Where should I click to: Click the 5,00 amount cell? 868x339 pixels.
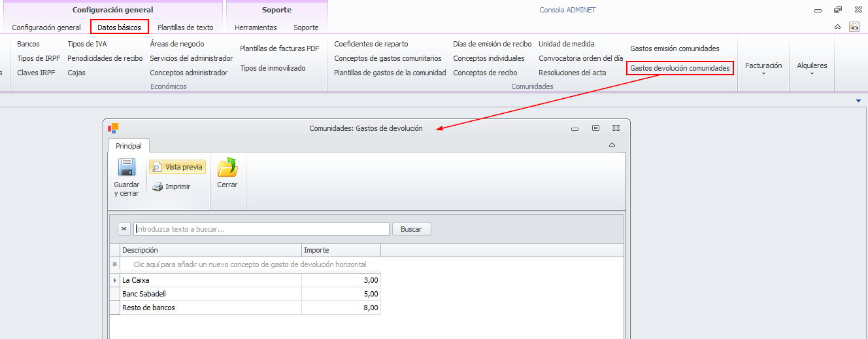[x=341, y=294]
